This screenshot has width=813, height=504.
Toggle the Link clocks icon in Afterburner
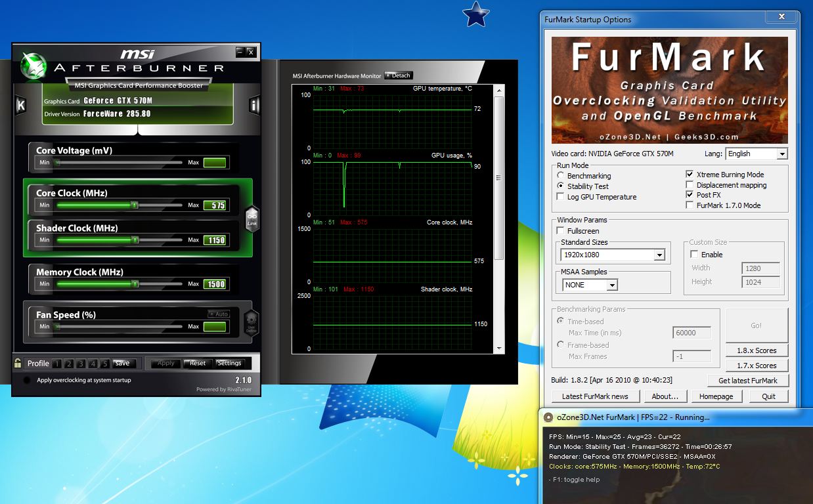click(252, 218)
